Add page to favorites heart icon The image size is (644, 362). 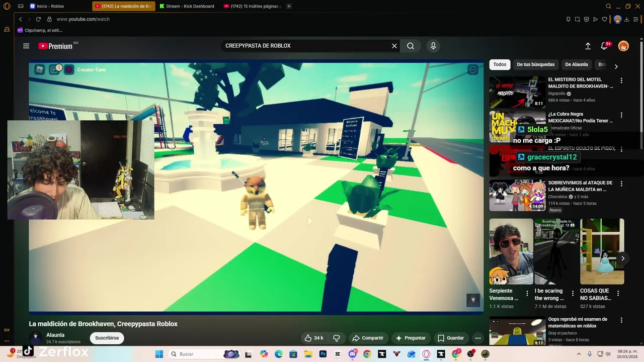click(604, 19)
